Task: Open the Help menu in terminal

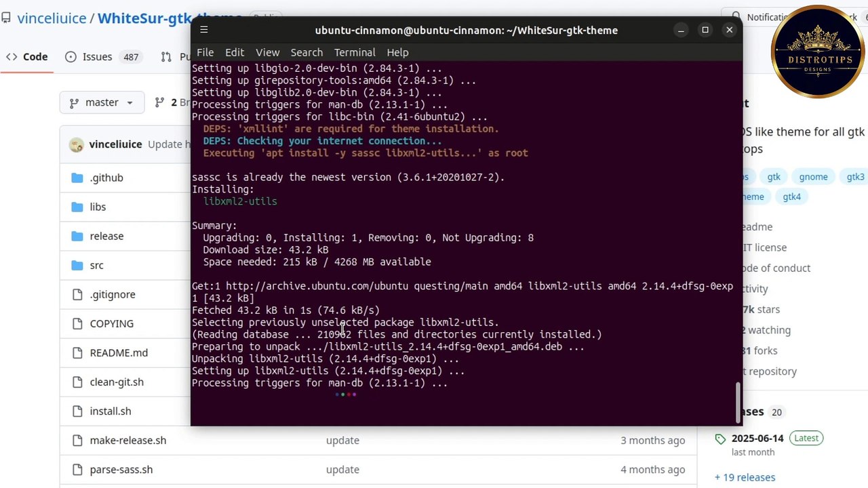Action: coord(397,52)
